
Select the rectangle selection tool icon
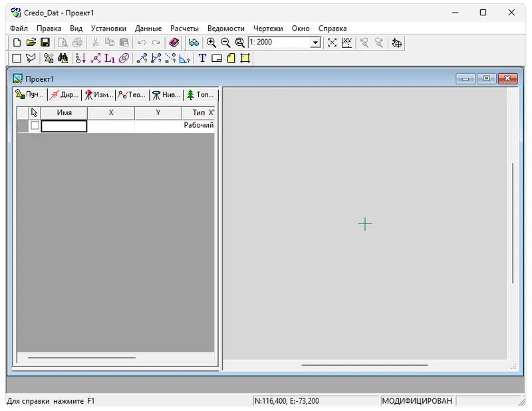point(17,59)
